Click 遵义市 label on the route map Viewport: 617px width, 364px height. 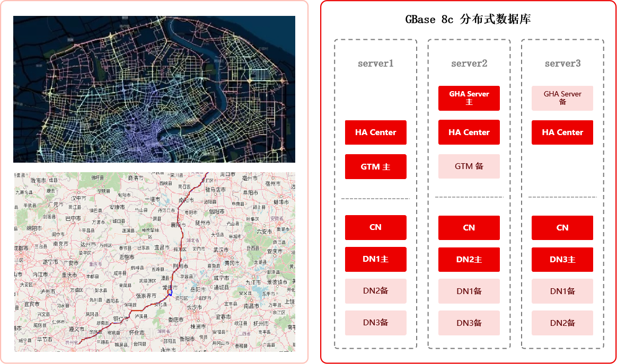(x=76, y=329)
